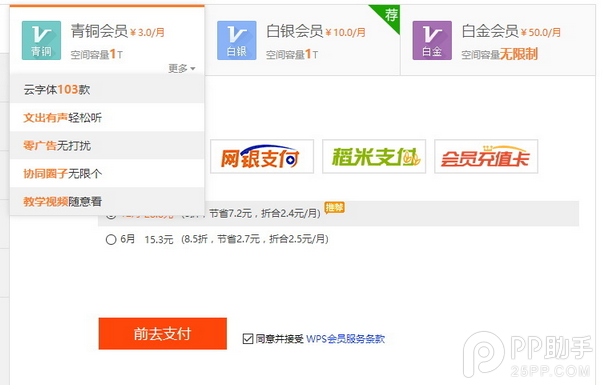Viewport: 603px width, 385px height.
Task: Open the WPS会员服务条款 link
Action: (345, 339)
